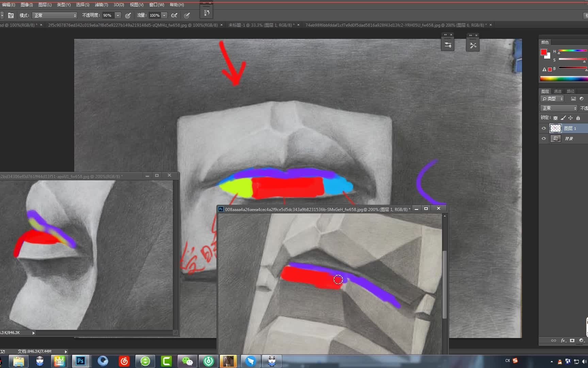Open the 窗口(W) menu
The image size is (588, 368).
click(157, 5)
